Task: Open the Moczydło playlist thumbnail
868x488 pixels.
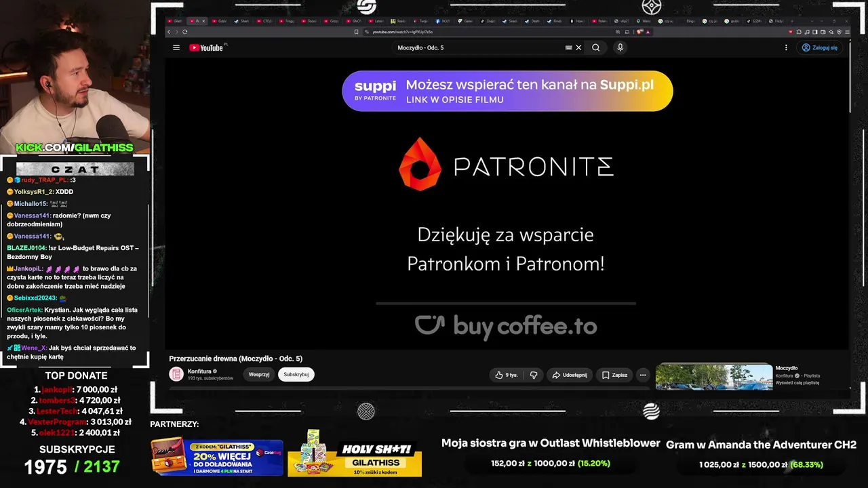Action: pos(714,377)
